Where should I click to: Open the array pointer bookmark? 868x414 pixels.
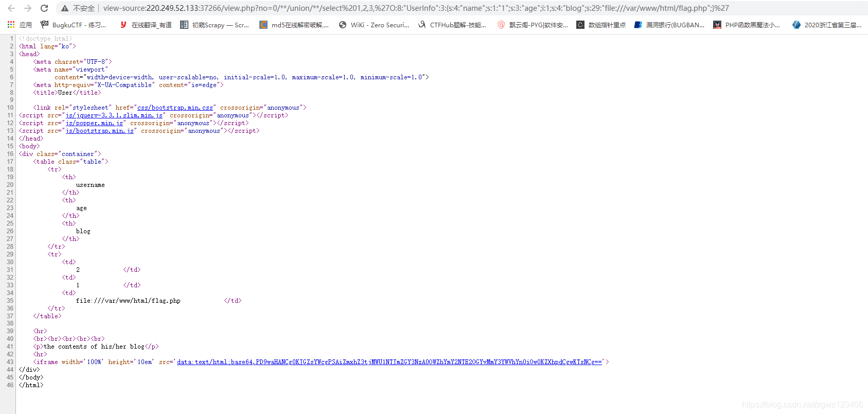[601, 25]
